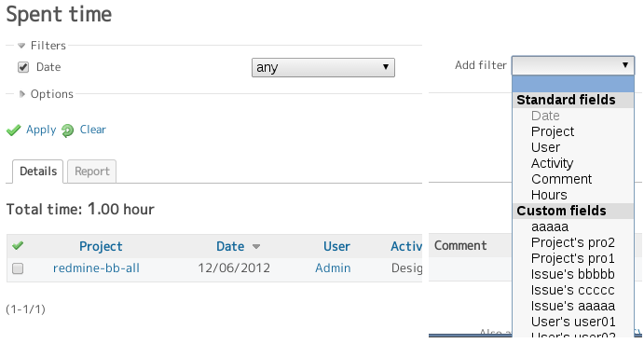Open the Date 'any' operator dropdown

[323, 67]
